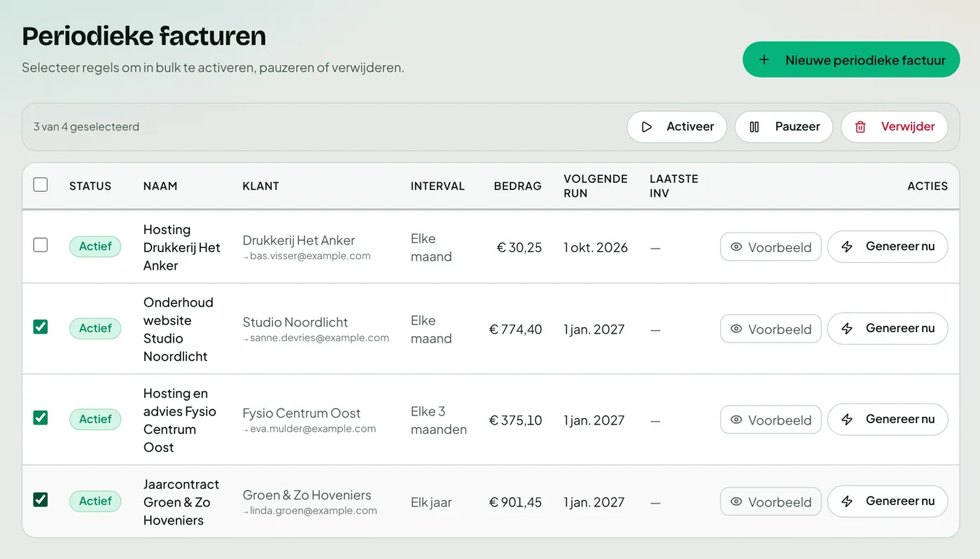Click Actief badge for Jaarcontract Groen & Zo

[x=95, y=502]
